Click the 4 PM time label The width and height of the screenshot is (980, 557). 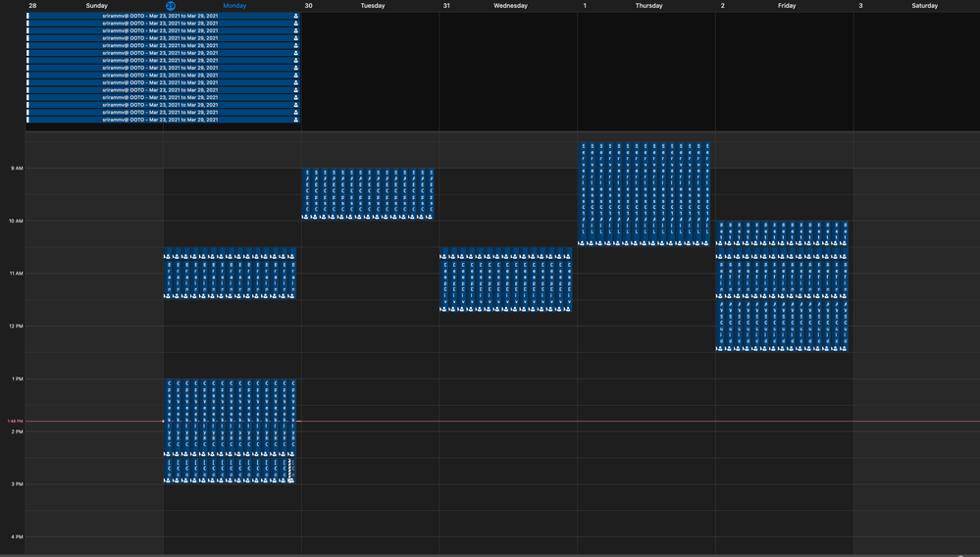tap(17, 537)
